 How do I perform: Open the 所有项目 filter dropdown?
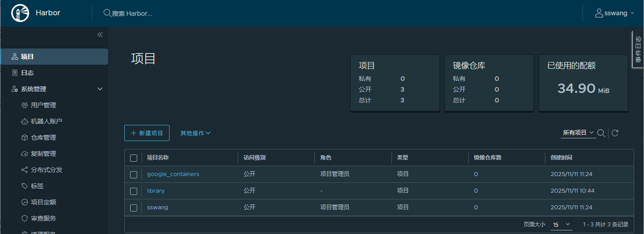coord(579,133)
